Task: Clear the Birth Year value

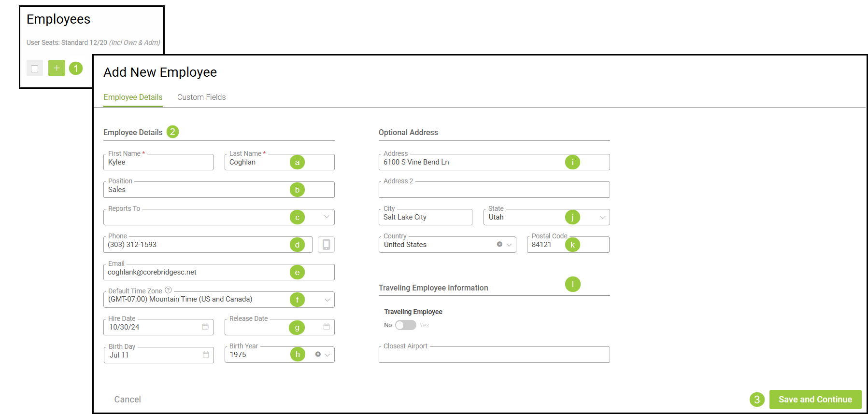Action: click(x=318, y=354)
